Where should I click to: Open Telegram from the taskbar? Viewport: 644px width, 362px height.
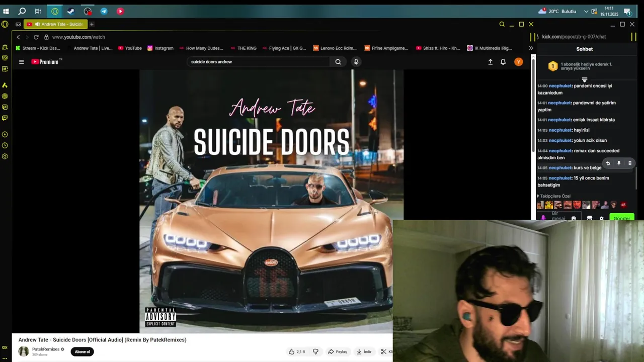pyautogui.click(x=104, y=11)
